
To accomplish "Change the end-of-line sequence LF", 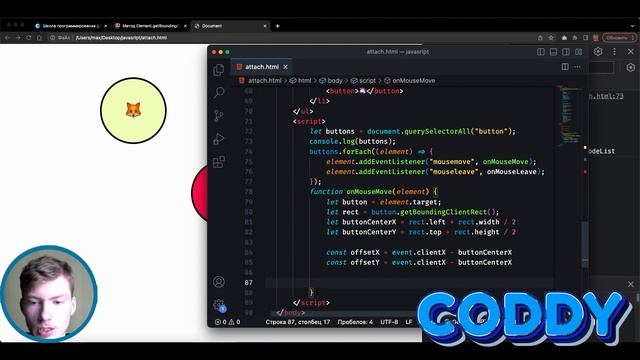I will pyautogui.click(x=409, y=322).
